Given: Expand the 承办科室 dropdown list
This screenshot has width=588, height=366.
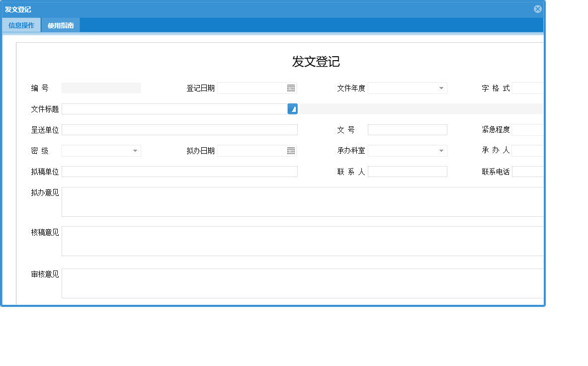Looking at the screenshot, I should (441, 150).
